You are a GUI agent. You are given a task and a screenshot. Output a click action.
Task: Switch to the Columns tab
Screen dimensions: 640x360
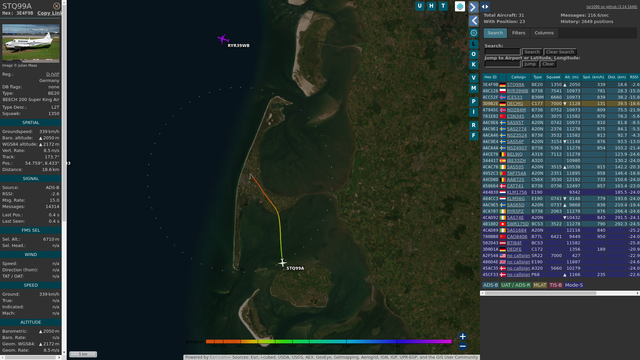tap(544, 33)
